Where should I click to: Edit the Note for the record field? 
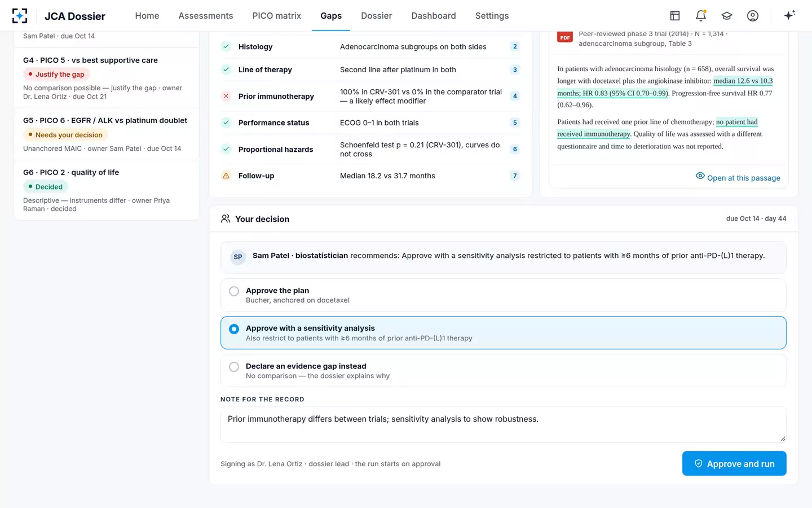point(503,424)
